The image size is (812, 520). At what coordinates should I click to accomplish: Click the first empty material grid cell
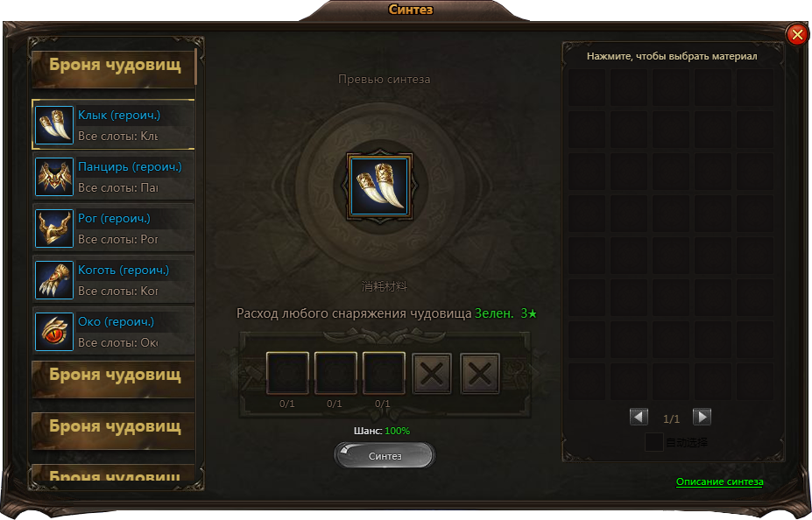pyautogui.click(x=587, y=88)
